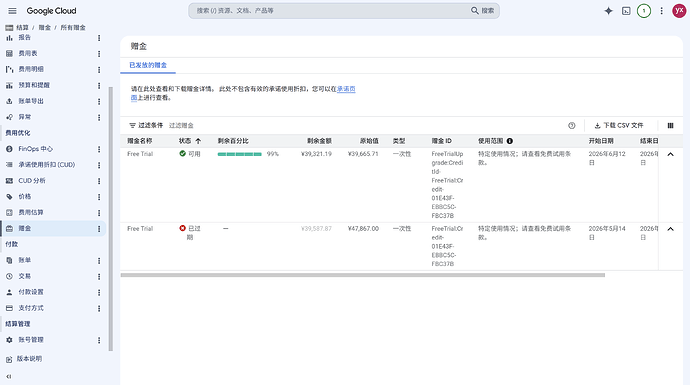Click the 剩余金额 column header

tap(319, 141)
